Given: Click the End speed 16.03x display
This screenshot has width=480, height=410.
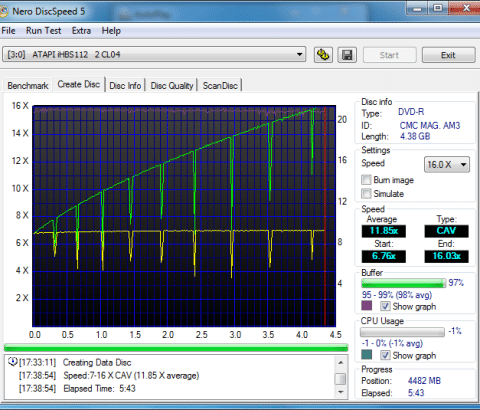Looking at the screenshot, I should tap(446, 256).
